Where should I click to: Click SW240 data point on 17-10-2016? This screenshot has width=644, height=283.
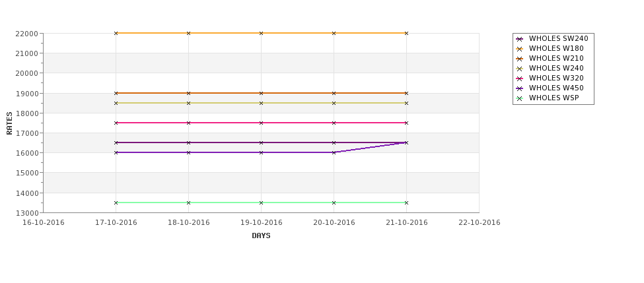click(x=116, y=142)
